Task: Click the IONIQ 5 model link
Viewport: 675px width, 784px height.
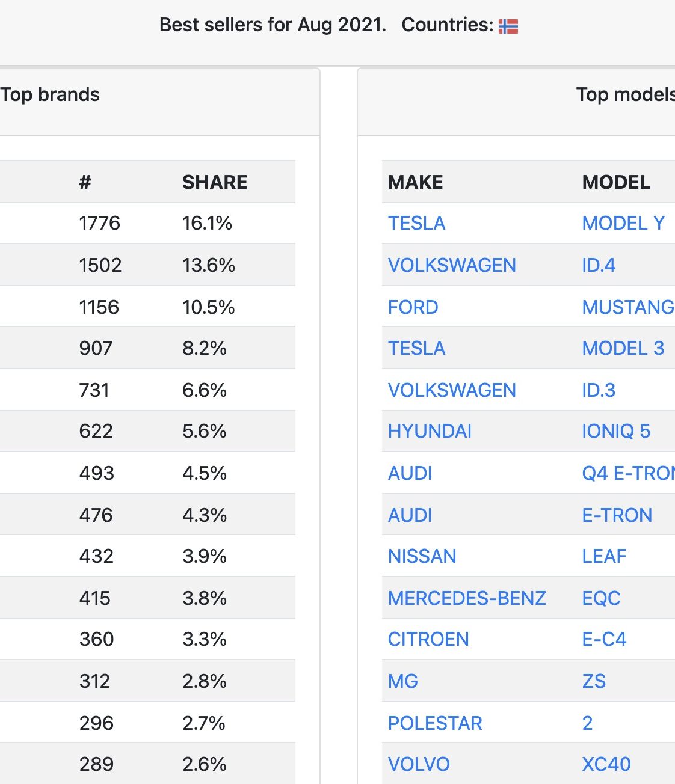Action: click(616, 431)
